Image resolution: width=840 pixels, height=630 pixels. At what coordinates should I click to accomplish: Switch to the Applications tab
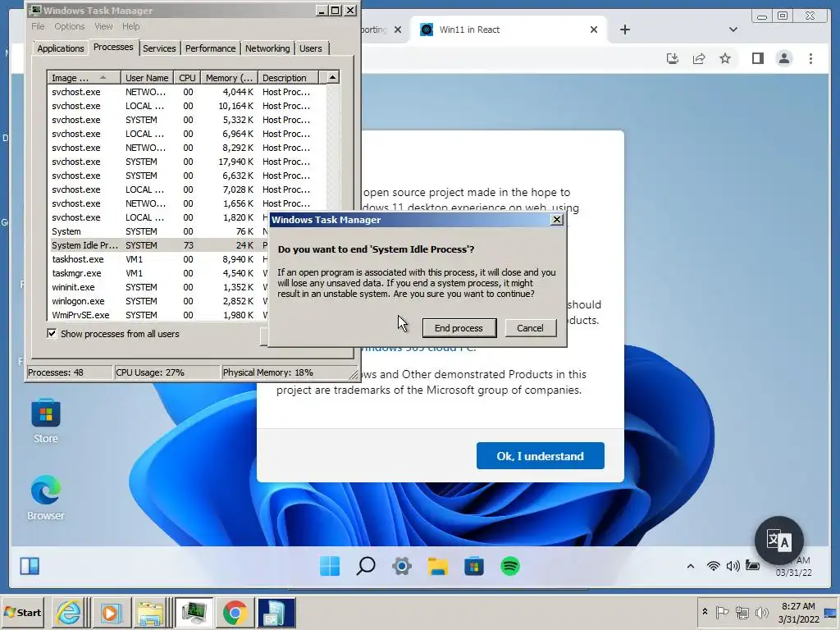point(61,48)
